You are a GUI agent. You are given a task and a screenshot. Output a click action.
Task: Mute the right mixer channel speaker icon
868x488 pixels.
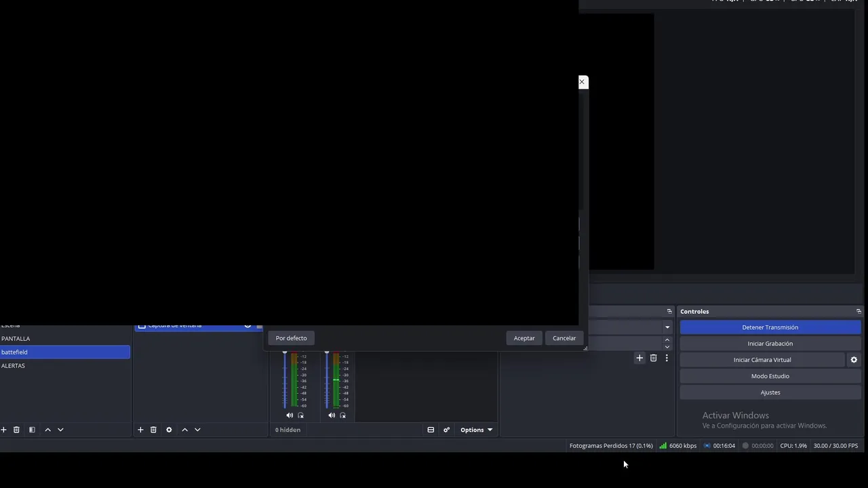[x=332, y=415]
